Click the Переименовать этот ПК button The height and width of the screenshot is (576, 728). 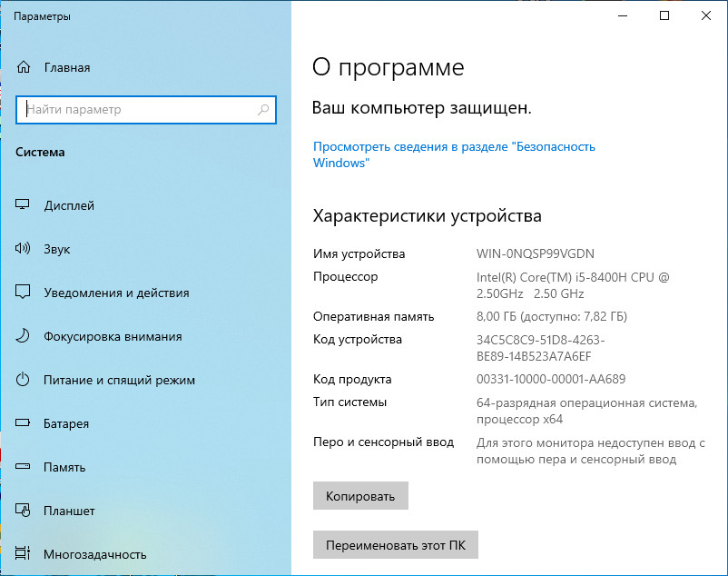395,545
